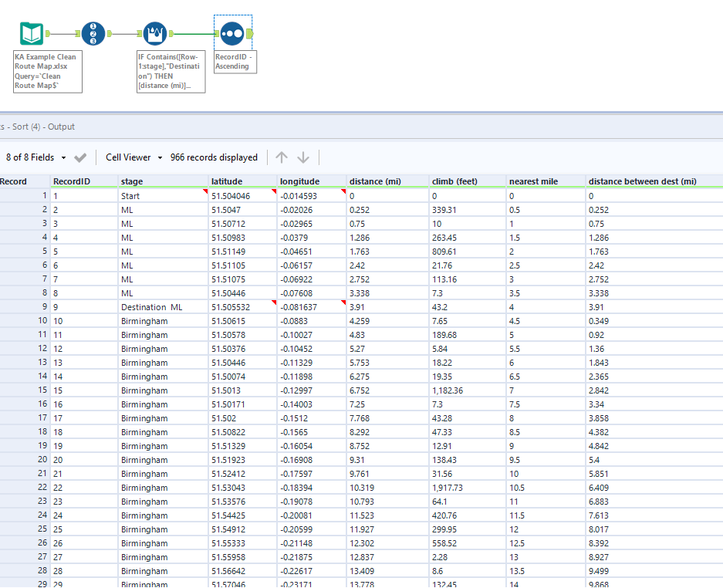Click the 'KA Example Clean Route Map.xlsx' annotation
The width and height of the screenshot is (723, 588).
(47, 71)
